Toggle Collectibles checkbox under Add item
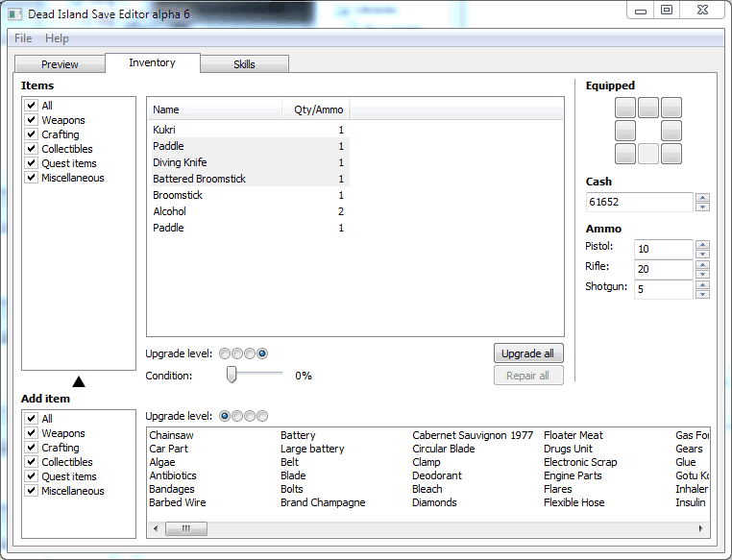This screenshot has width=732, height=560. [x=32, y=462]
